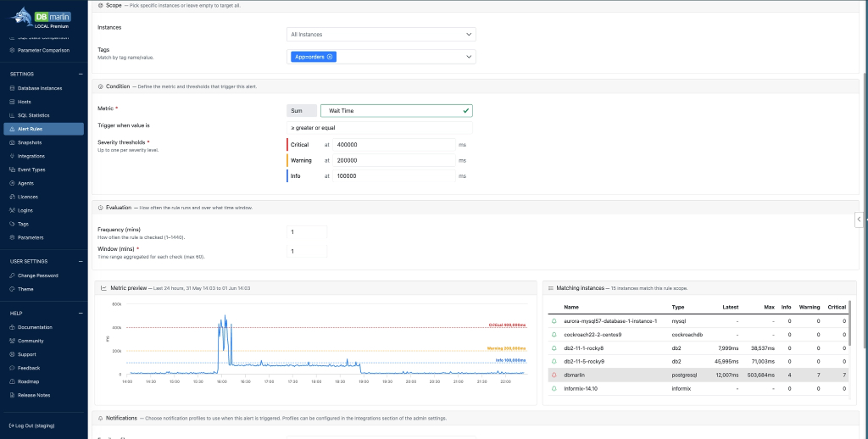Remove the App=orders tag chip
868x439 pixels.
(x=330, y=57)
